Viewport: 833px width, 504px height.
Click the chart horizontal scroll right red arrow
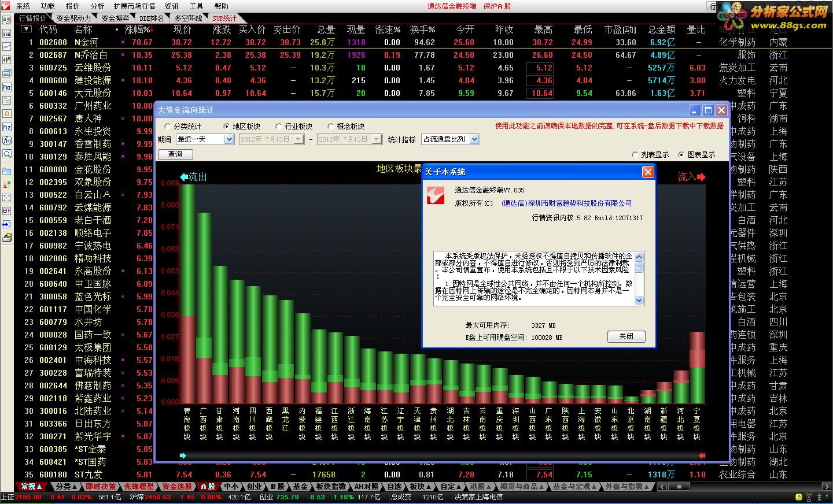tap(702, 456)
